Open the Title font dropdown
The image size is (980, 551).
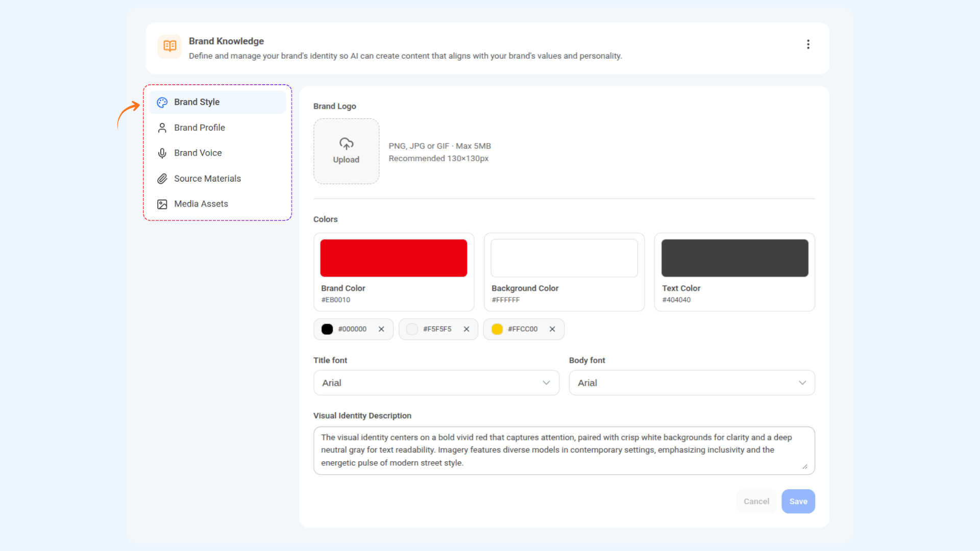(x=436, y=383)
